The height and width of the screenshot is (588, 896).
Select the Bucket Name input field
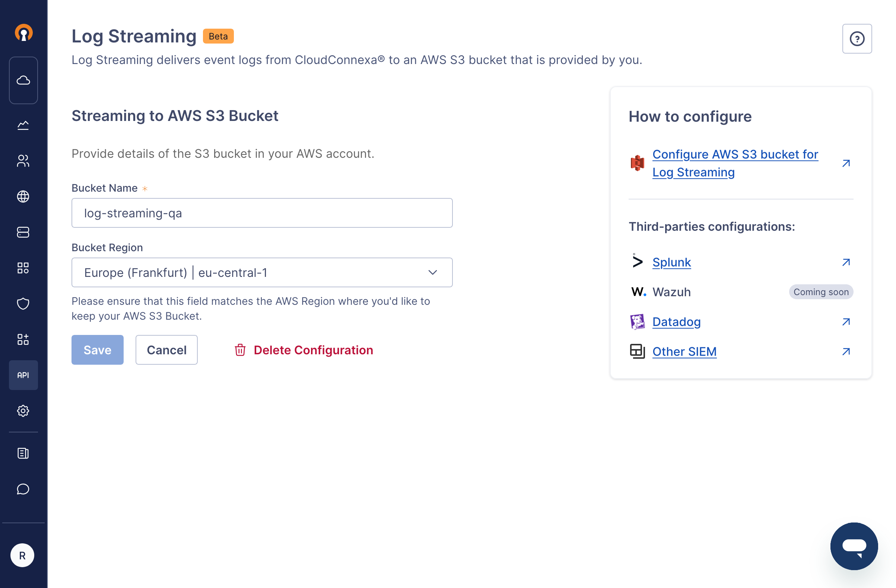click(262, 212)
